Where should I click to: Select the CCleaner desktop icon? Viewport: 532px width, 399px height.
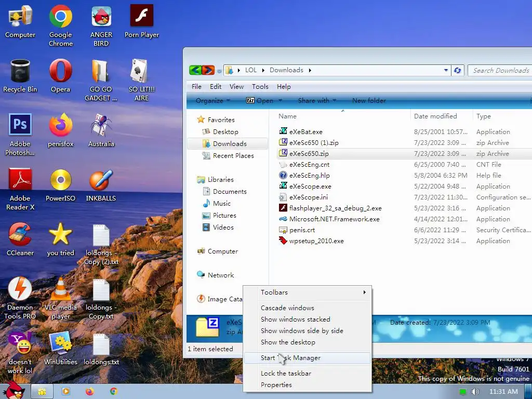[20, 239]
